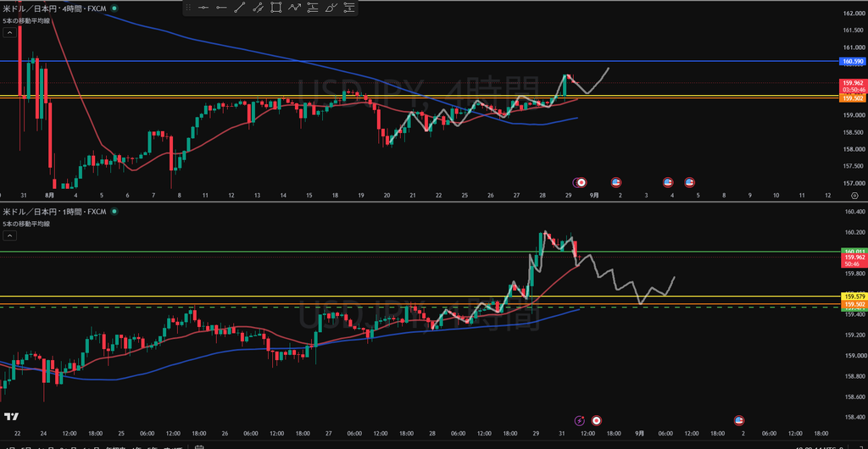Select the short position tool
Image resolution: width=868 pixels, height=449 pixels.
pyautogui.click(x=348, y=8)
